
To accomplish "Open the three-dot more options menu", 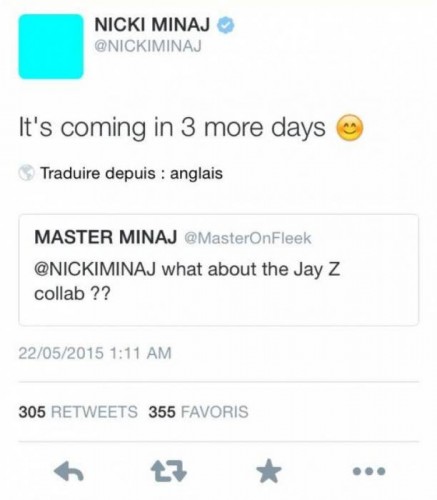I will point(369,471).
